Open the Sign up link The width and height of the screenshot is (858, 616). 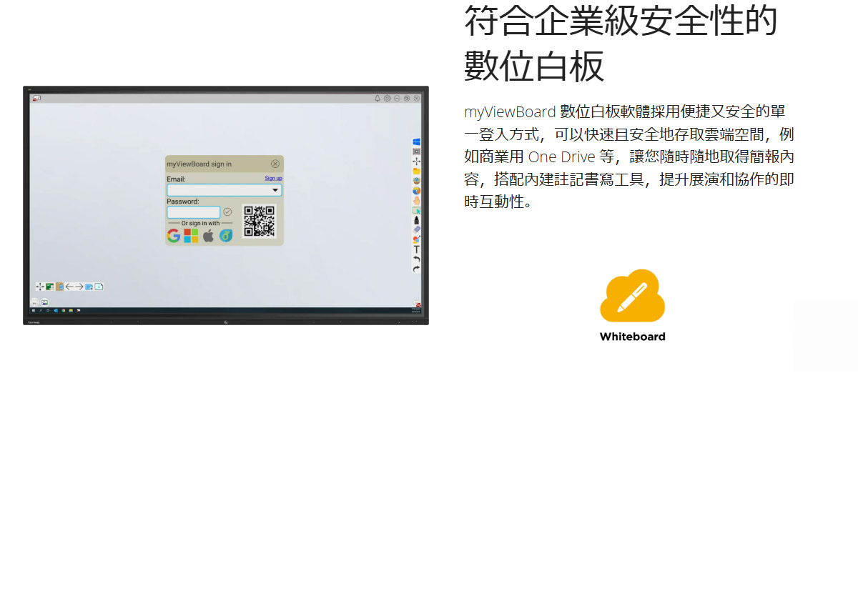pyautogui.click(x=273, y=178)
